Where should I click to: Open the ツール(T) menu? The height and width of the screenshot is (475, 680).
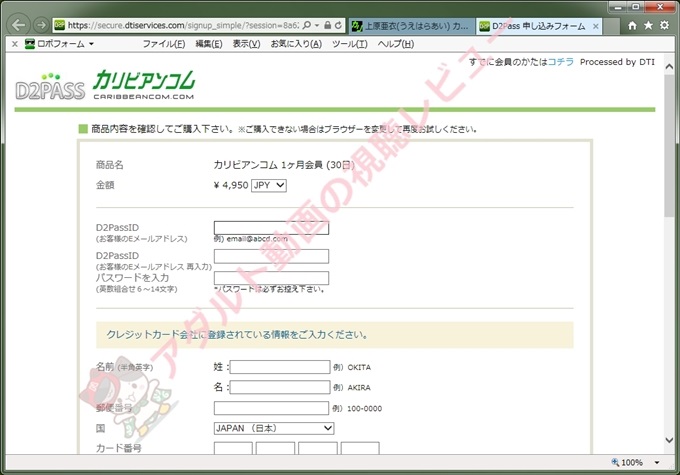pyautogui.click(x=350, y=44)
